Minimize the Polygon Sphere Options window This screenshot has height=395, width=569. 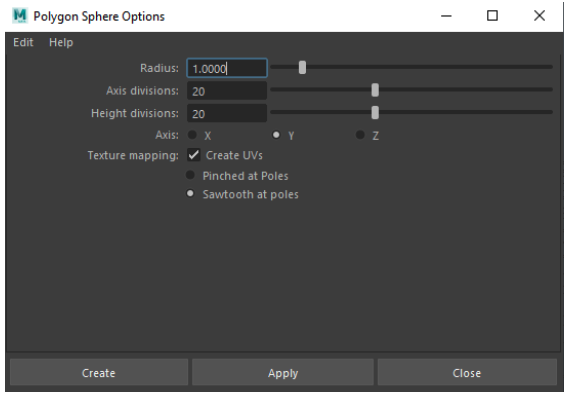click(x=446, y=16)
